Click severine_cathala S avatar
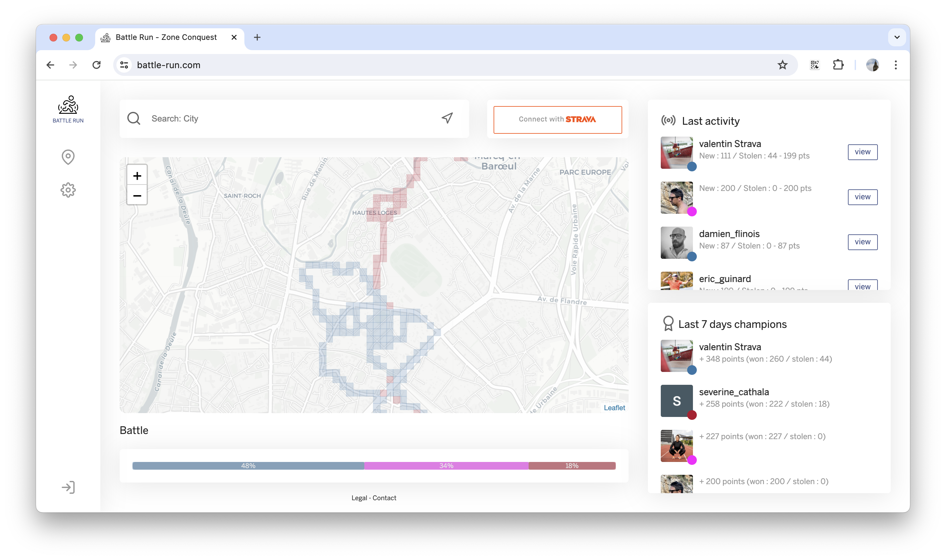Screen dimensions: 946x560 point(677,400)
